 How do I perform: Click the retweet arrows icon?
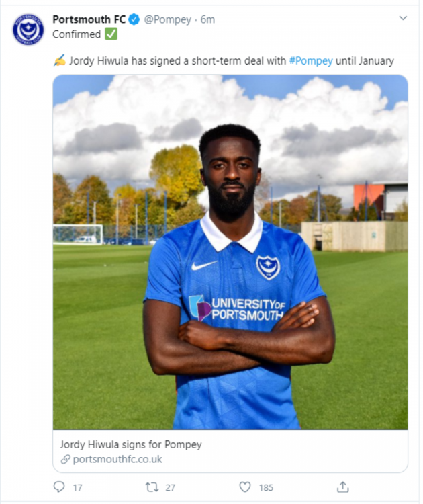coord(152,487)
